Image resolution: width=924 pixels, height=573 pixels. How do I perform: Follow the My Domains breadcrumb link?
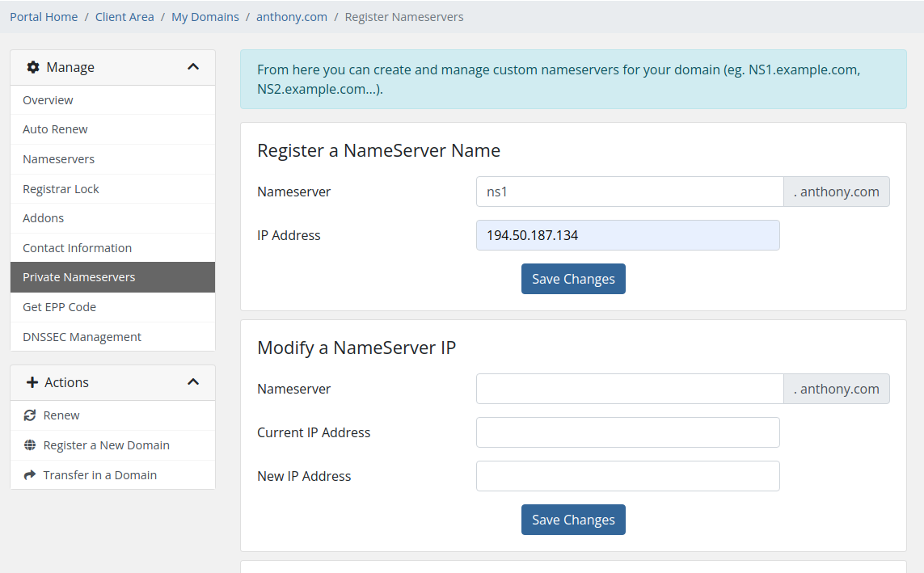[205, 17]
